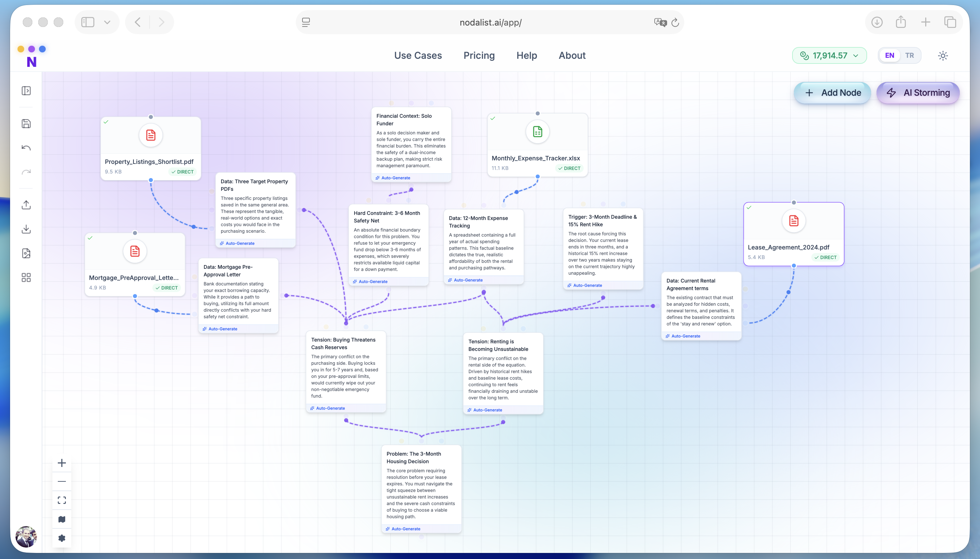980x559 pixels.
Task: Click the upload icon in sidebar
Action: point(26,205)
